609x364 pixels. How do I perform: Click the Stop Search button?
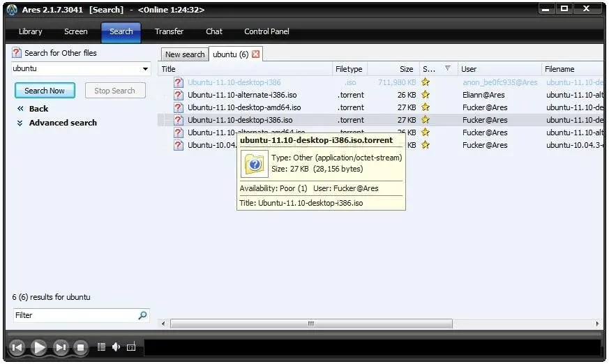[115, 91]
